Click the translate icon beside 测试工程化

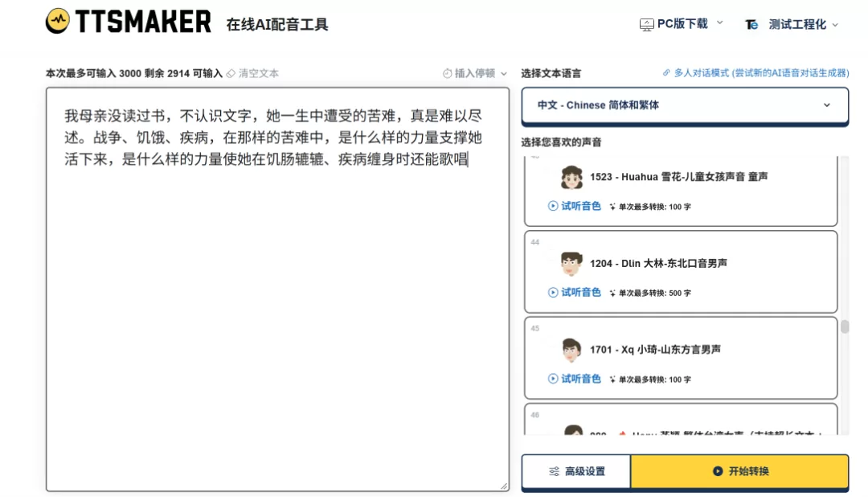[751, 24]
